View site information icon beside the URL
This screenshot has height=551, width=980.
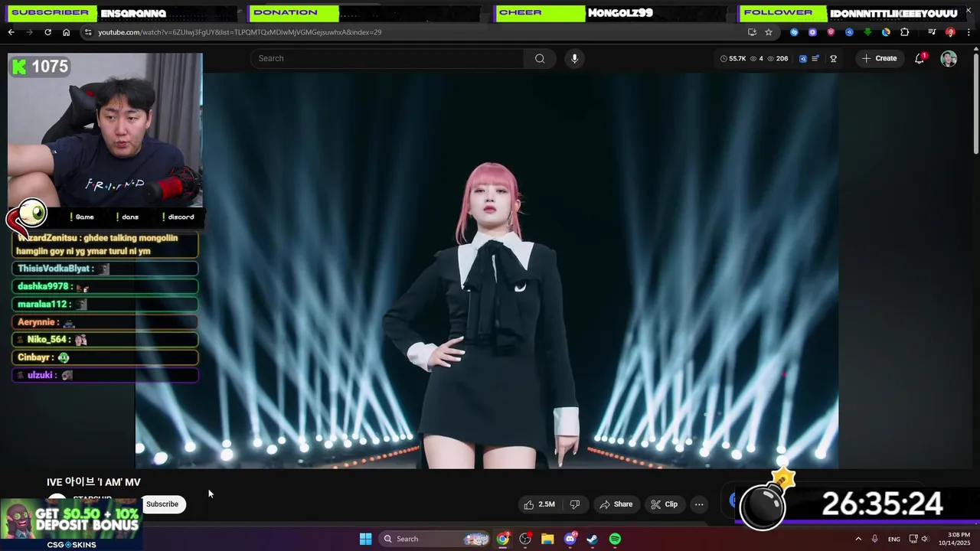88,32
